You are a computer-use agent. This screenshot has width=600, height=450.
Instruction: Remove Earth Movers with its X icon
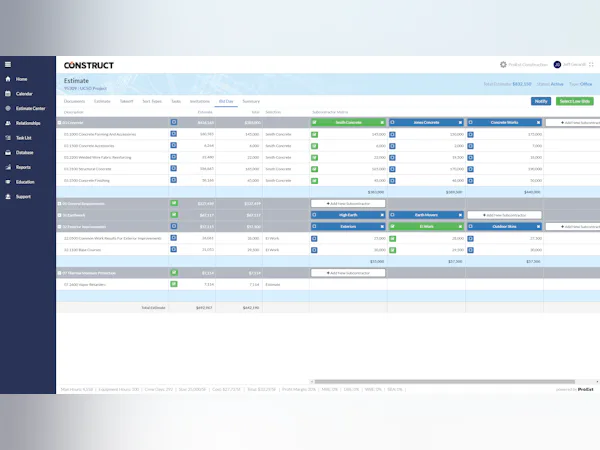click(460, 215)
